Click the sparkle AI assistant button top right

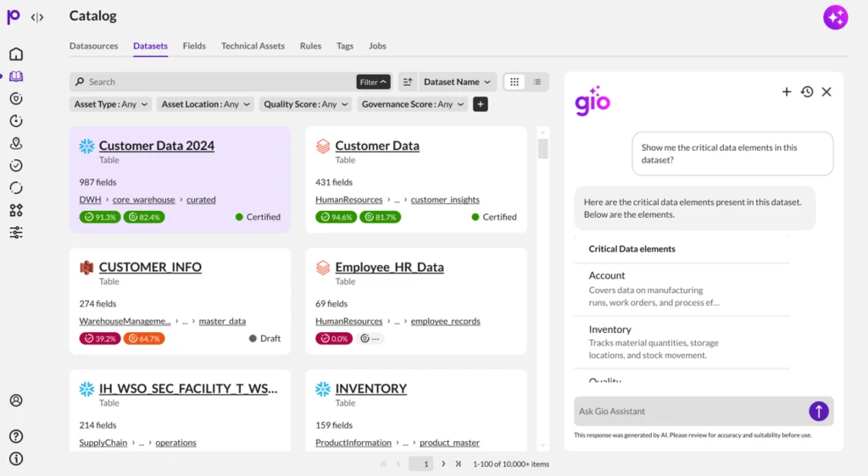click(x=835, y=17)
